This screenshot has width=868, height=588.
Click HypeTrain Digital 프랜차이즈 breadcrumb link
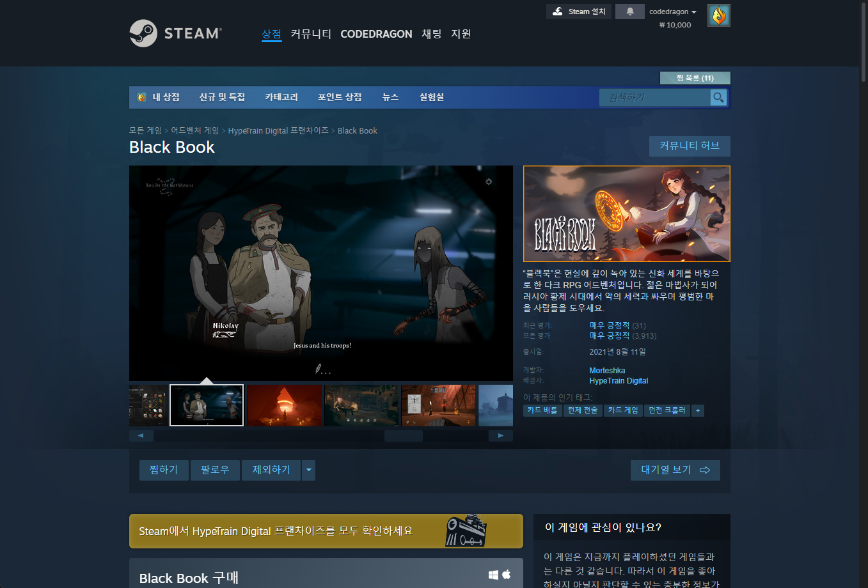(x=278, y=130)
